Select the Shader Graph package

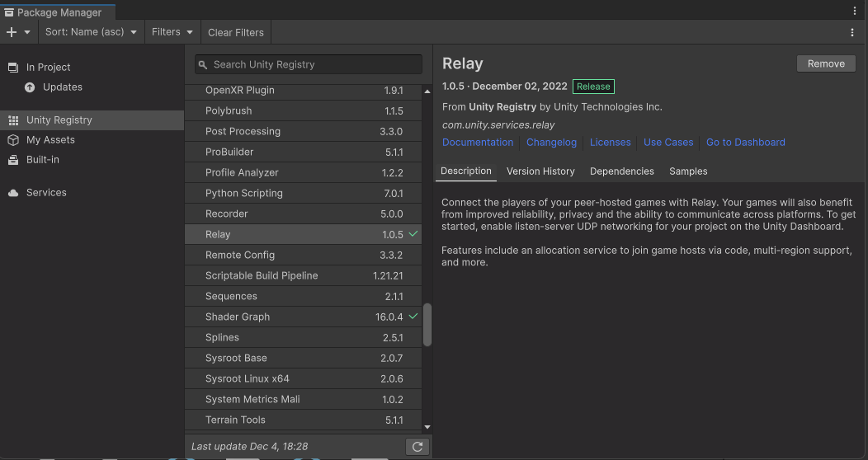(x=304, y=317)
